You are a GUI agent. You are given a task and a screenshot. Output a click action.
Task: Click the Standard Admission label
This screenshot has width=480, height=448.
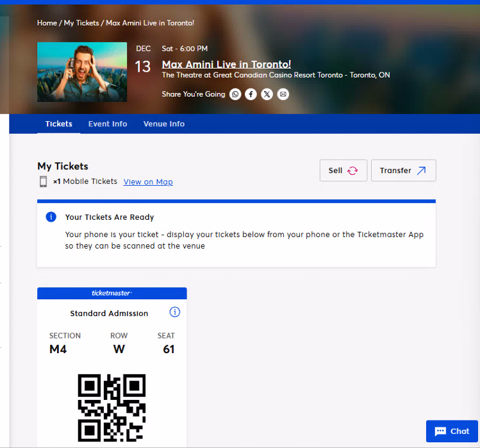(x=109, y=313)
